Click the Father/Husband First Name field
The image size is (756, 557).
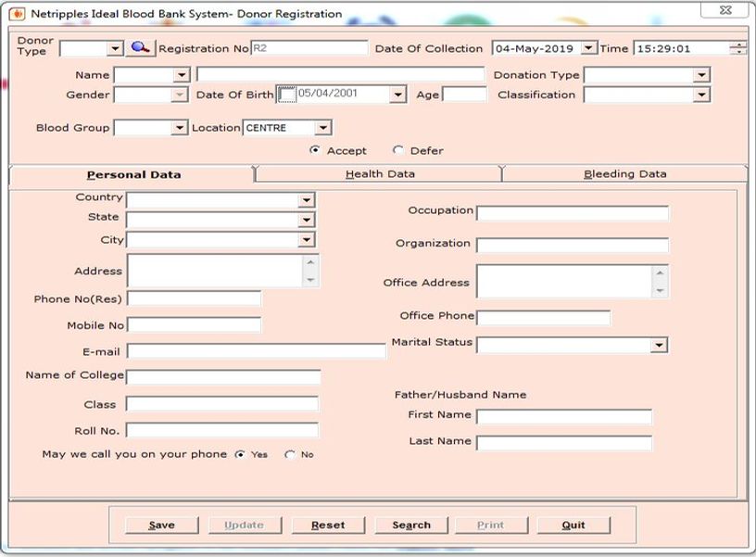click(564, 417)
